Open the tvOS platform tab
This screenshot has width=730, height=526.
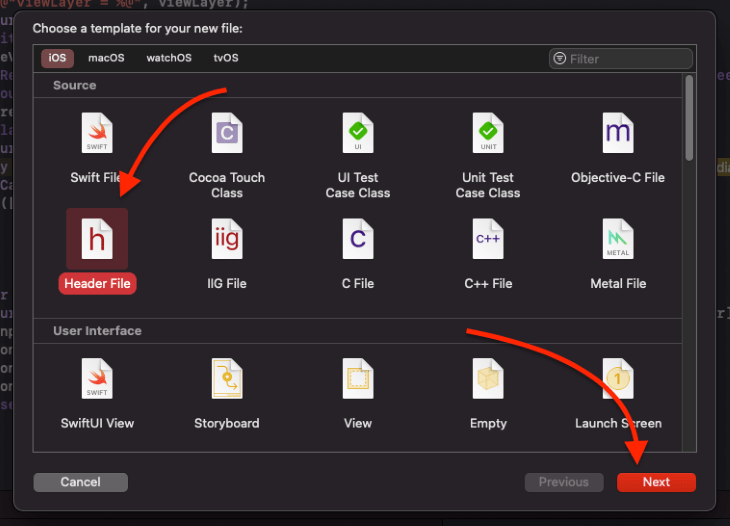(x=226, y=58)
